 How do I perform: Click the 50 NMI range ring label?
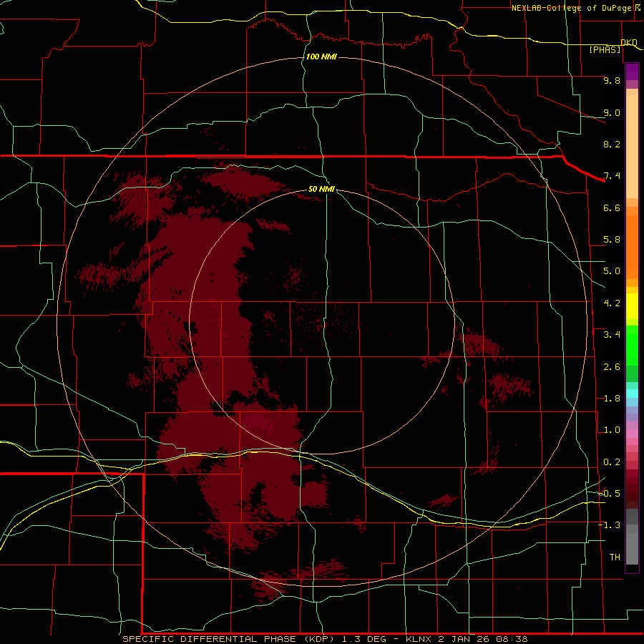pos(321,189)
